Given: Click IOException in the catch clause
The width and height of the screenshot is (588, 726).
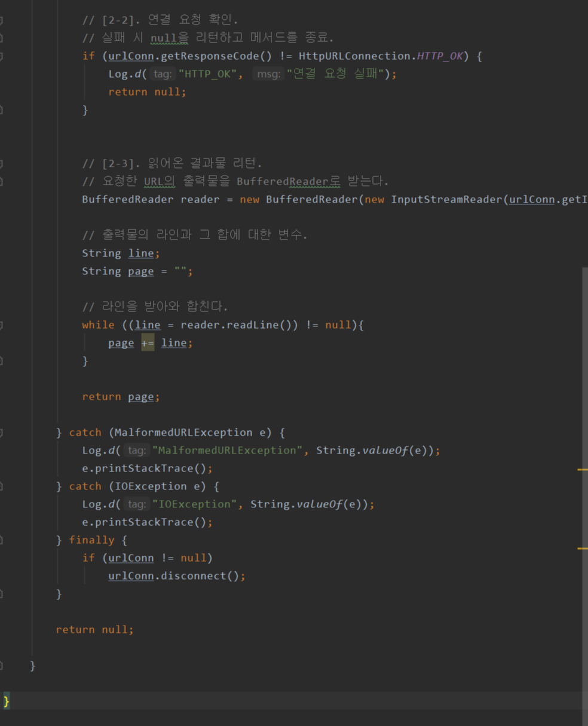Looking at the screenshot, I should pos(151,486).
